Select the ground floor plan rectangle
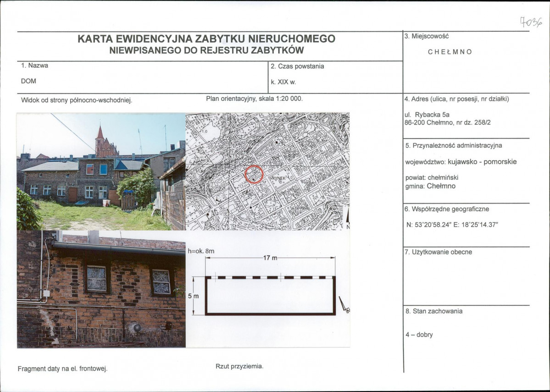This screenshot has height=392, width=550. pyautogui.click(x=270, y=296)
